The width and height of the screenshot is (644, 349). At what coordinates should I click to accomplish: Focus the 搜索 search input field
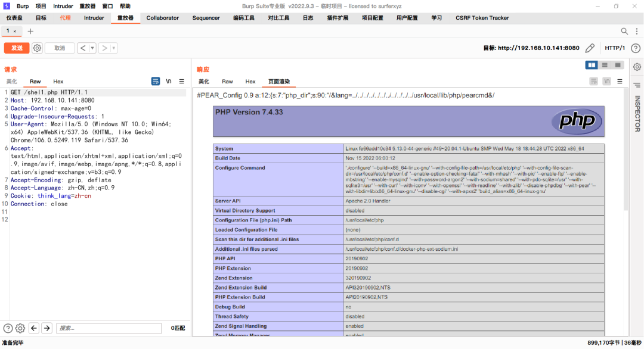pos(109,328)
